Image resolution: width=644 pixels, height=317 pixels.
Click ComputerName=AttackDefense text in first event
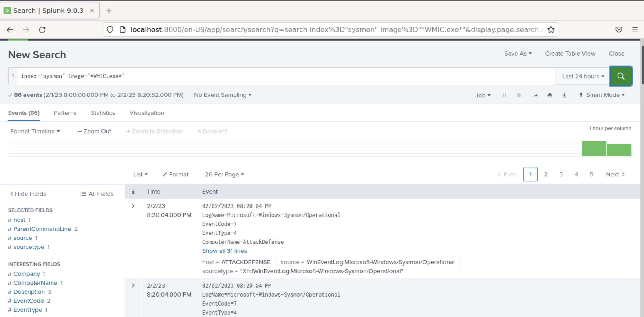(x=243, y=242)
